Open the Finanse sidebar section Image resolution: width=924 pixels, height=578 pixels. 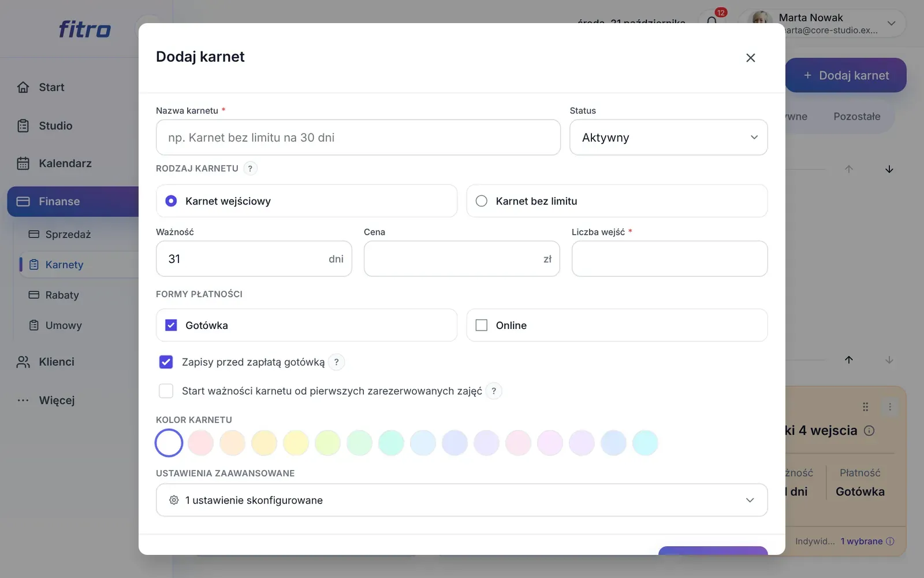(73, 202)
